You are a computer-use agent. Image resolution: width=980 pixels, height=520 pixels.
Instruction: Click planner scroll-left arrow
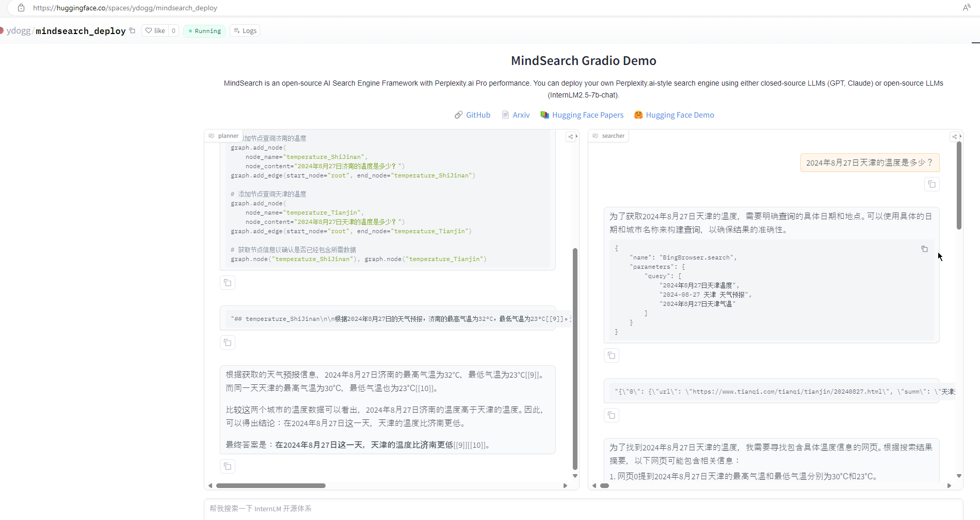(210, 485)
